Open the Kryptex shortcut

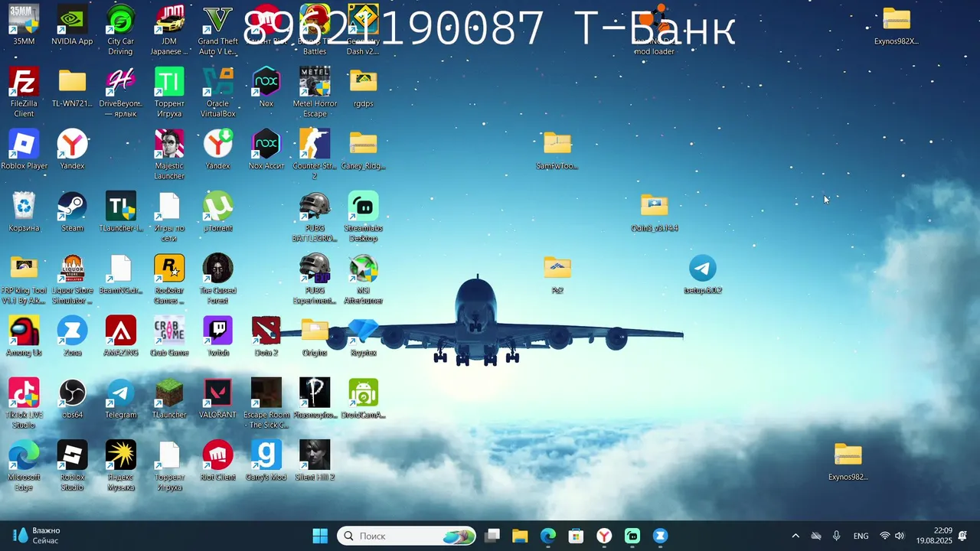click(363, 337)
